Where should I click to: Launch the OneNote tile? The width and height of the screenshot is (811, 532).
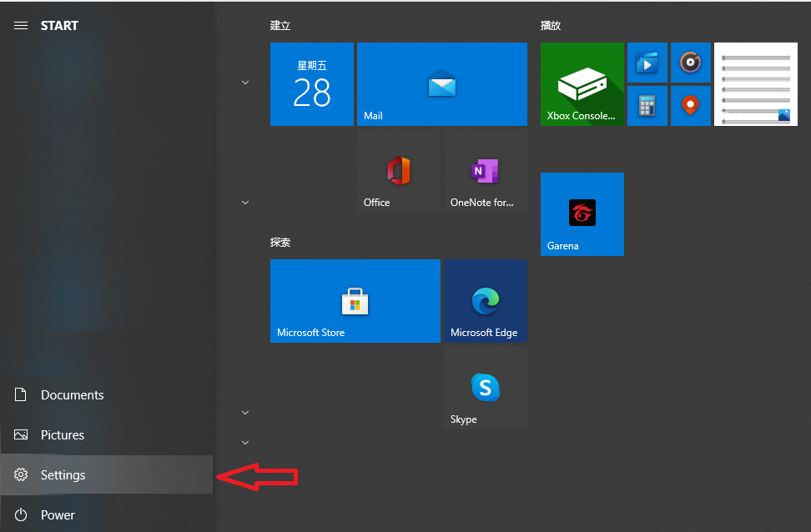485,171
